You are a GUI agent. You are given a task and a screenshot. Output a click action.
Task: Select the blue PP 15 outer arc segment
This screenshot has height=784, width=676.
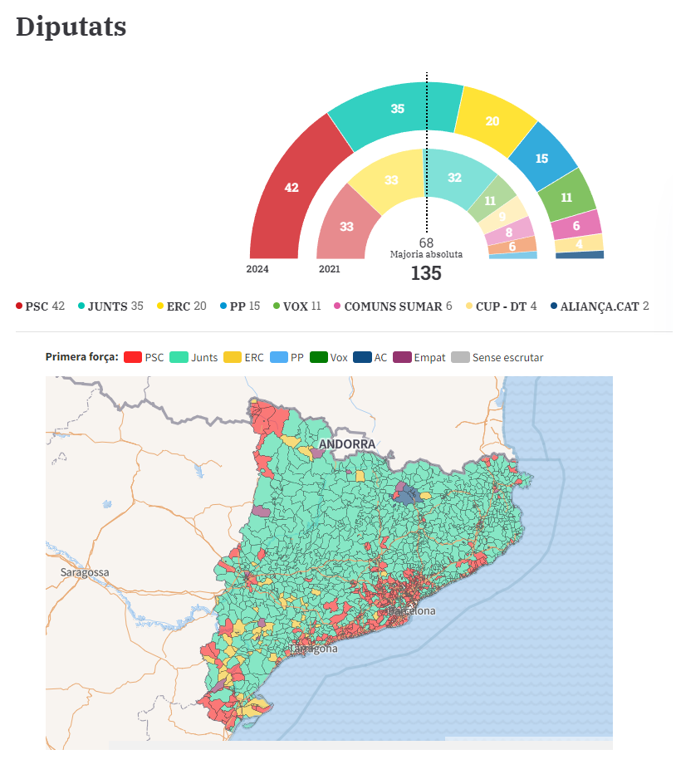tap(541, 158)
